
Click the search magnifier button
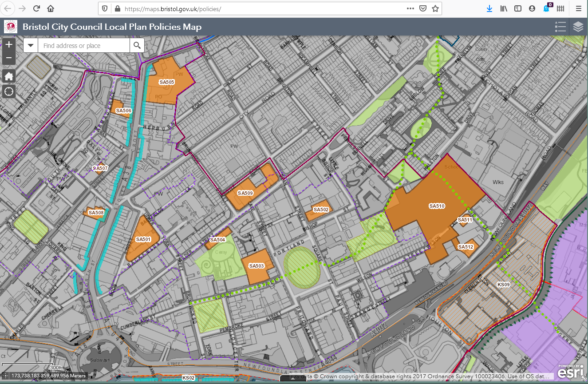pyautogui.click(x=137, y=46)
